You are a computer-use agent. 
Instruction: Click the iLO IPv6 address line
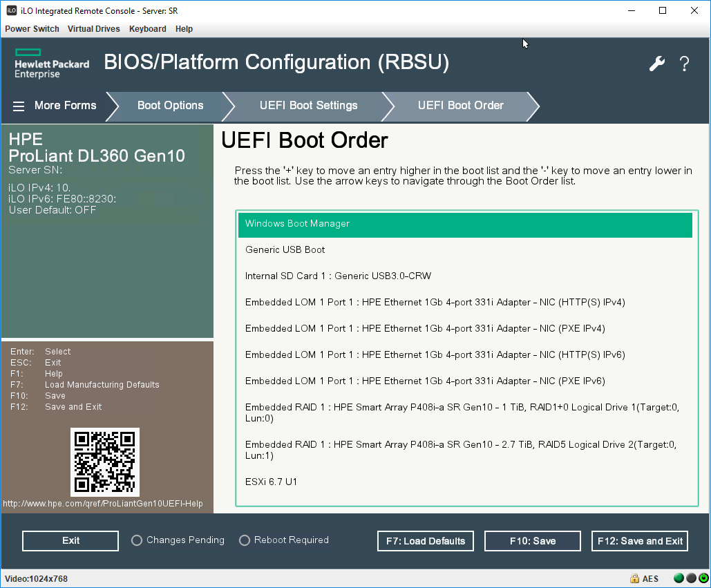pyautogui.click(x=62, y=199)
